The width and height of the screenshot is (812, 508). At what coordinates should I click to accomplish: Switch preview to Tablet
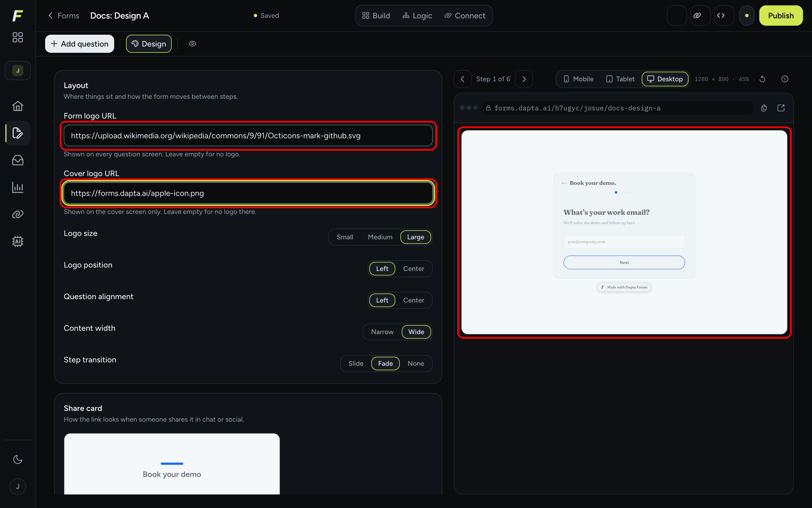pos(621,79)
